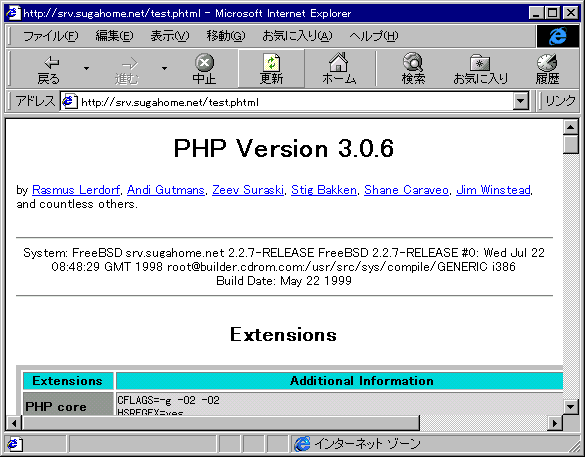This screenshot has height=457, width=585.
Task: Click the Internet zone globe icon
Action: tap(302, 444)
